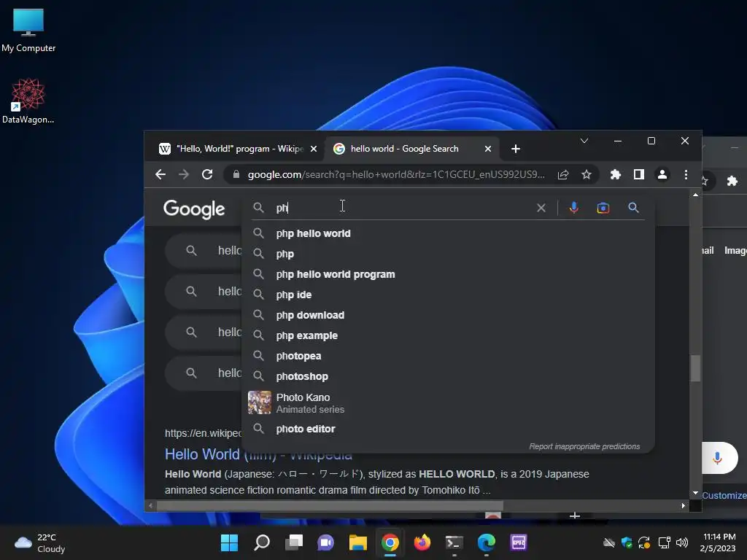Switch to the Wikipedia "Hello, World!" tab
Screen dimensions: 747x560
238,149
